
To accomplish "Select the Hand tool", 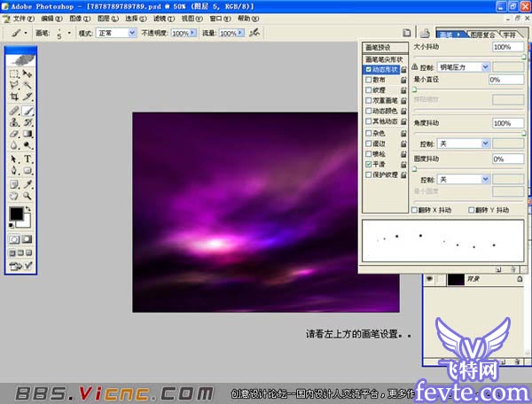I will click(14, 195).
